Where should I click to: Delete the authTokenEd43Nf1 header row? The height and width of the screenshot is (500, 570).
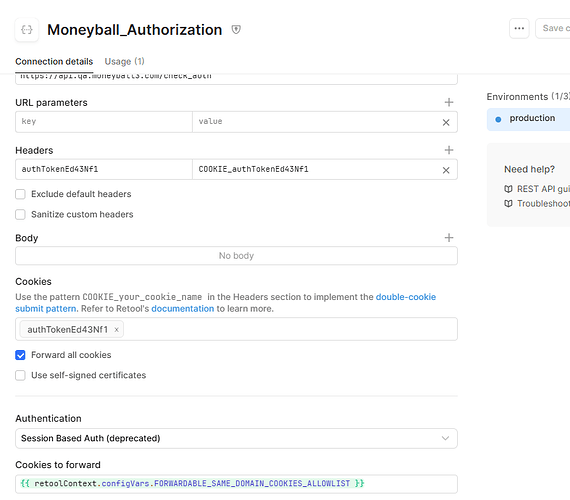point(446,170)
